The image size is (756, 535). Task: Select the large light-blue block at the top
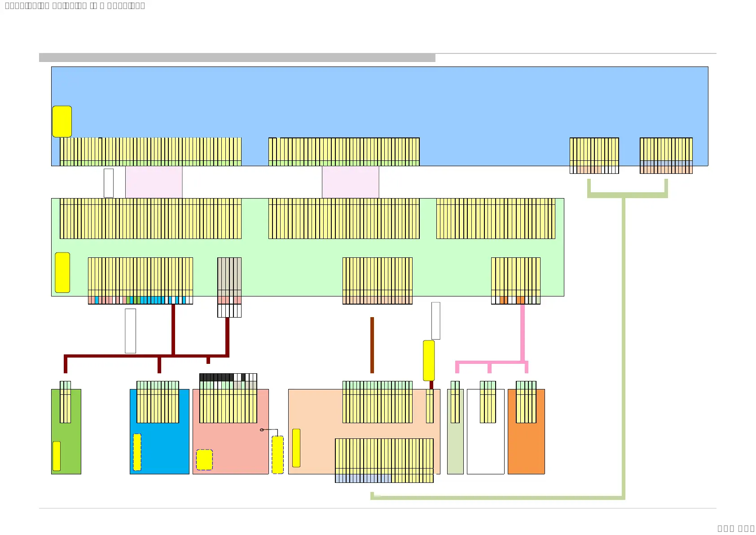click(379, 116)
